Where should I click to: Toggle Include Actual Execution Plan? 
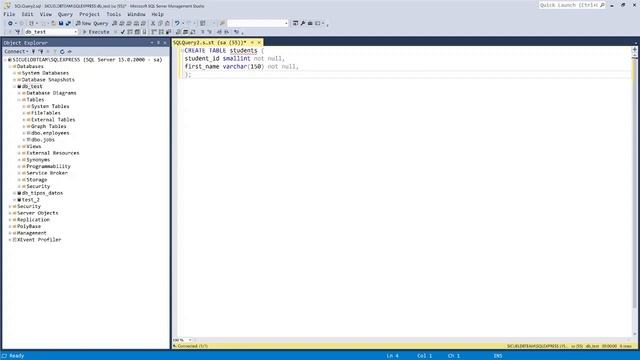point(154,32)
